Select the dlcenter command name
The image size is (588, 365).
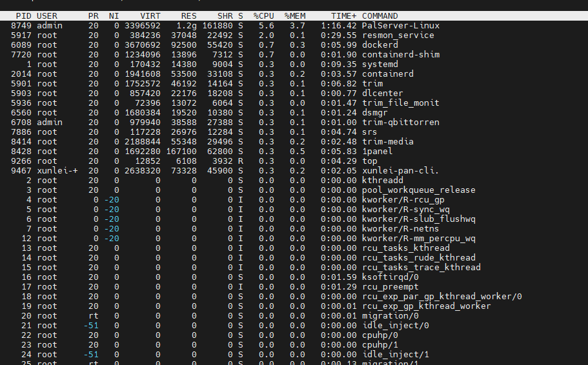point(383,94)
